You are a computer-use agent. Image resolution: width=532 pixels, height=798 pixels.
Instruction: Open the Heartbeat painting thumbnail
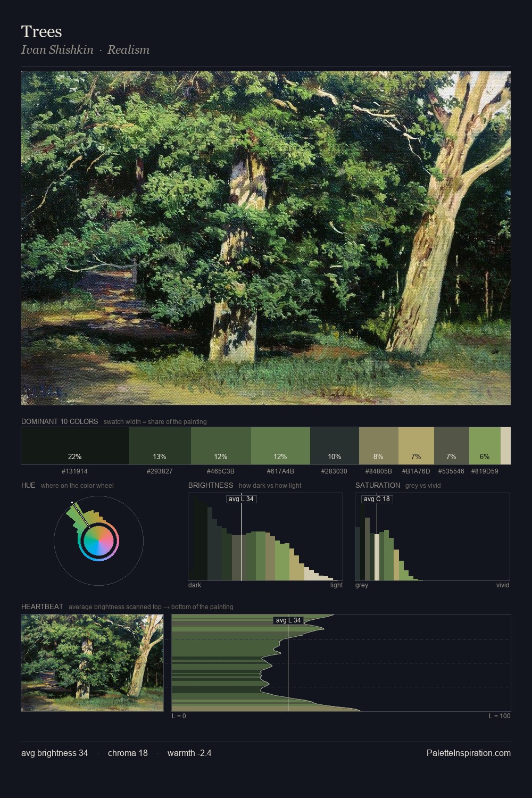(92, 663)
